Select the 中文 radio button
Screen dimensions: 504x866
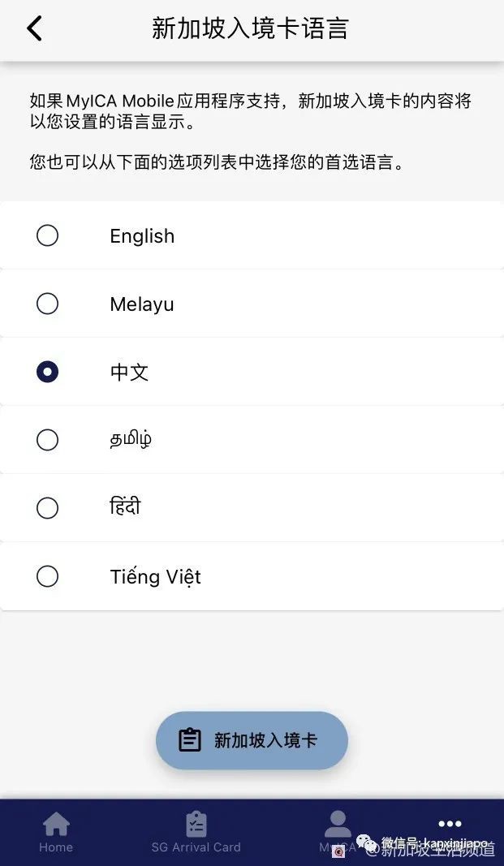pyautogui.click(x=47, y=372)
